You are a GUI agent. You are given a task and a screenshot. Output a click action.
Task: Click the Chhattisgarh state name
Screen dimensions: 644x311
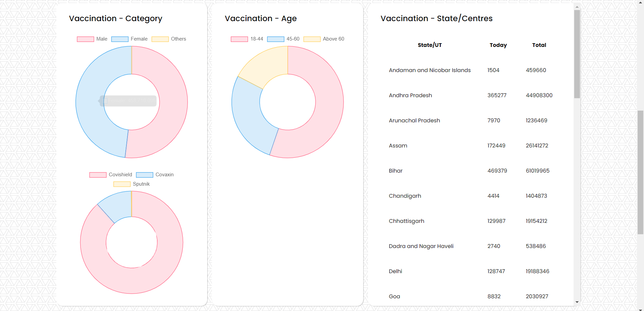click(407, 221)
